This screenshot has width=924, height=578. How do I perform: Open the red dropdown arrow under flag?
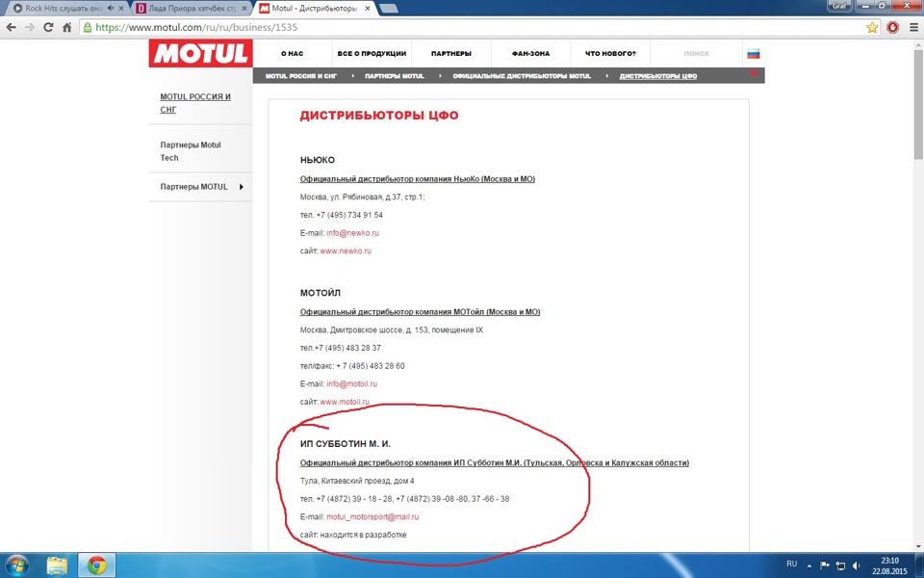(x=753, y=73)
